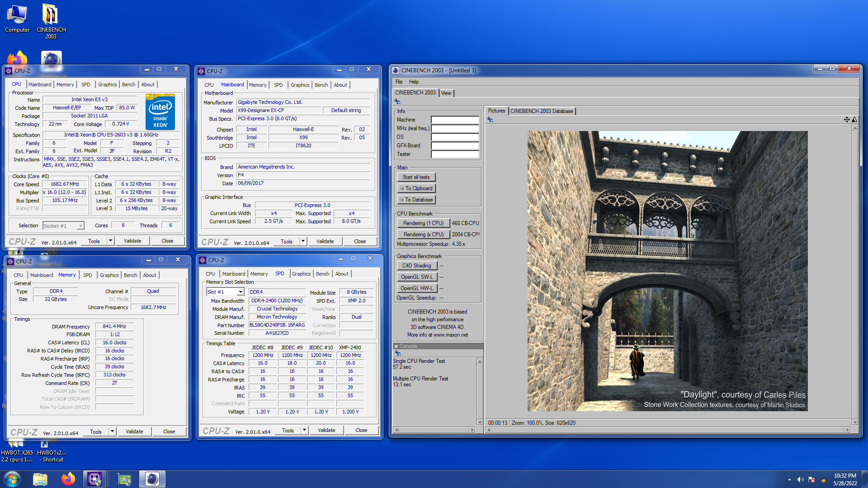
Task: Open the Bench tab in the CPU-Z CPU window
Action: coord(128,84)
